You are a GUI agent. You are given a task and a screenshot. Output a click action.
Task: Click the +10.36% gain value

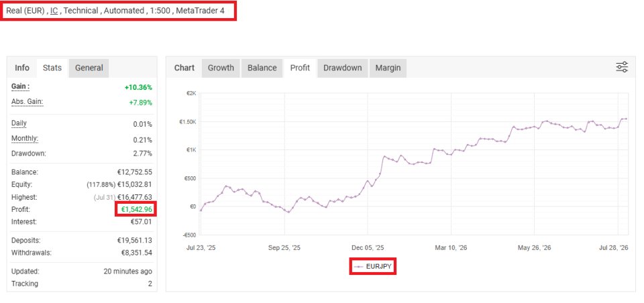point(138,87)
